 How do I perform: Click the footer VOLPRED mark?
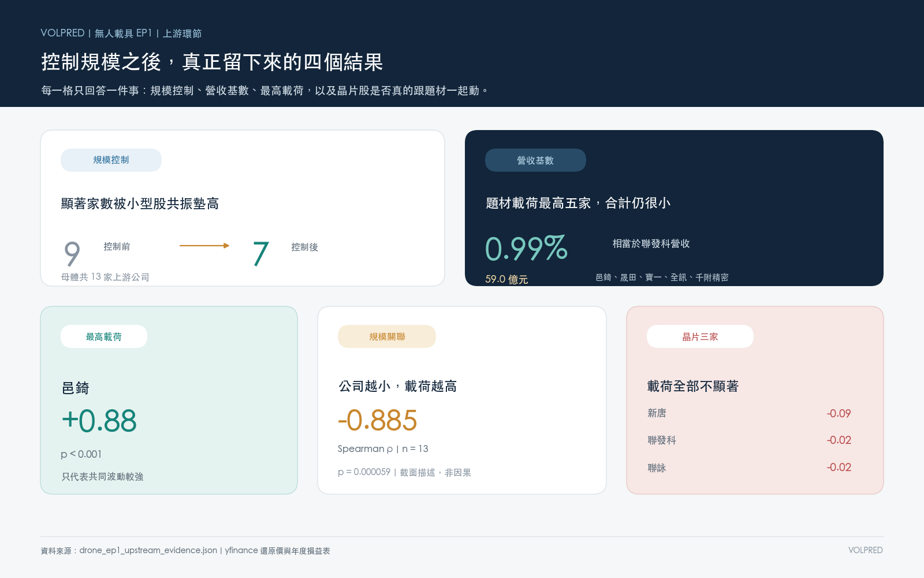865,550
